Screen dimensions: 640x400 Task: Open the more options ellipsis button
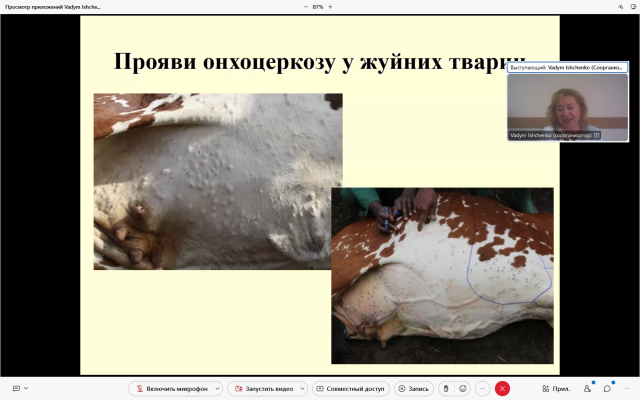pyautogui.click(x=482, y=389)
